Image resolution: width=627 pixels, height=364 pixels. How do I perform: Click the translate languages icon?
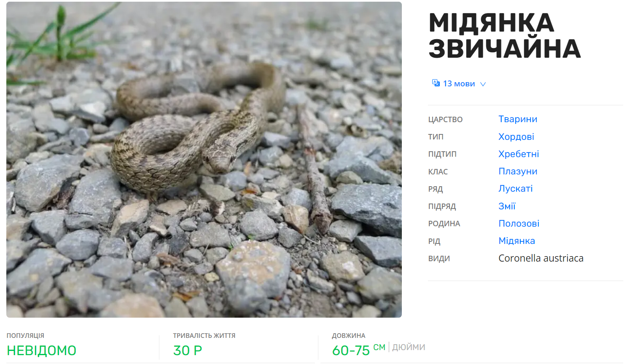coord(436,83)
